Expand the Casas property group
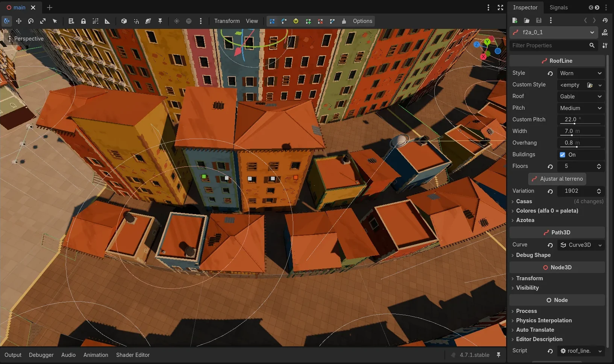Viewport: 614px width, 364px height. tap(557, 201)
